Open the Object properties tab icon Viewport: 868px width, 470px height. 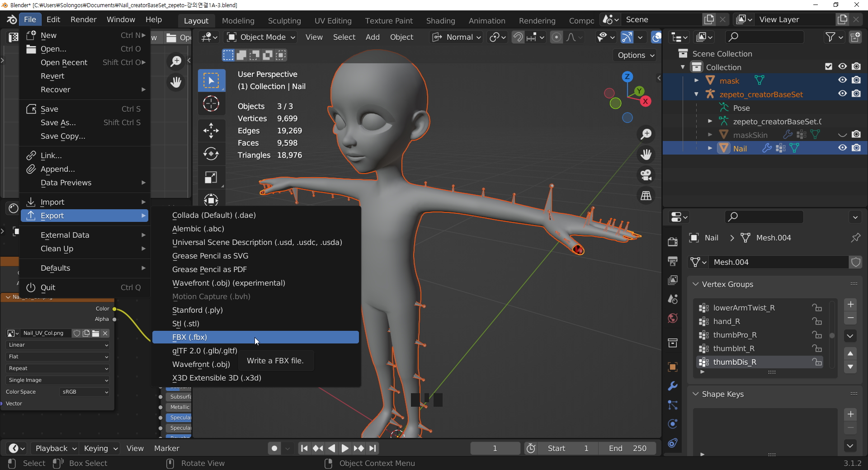[673, 367]
